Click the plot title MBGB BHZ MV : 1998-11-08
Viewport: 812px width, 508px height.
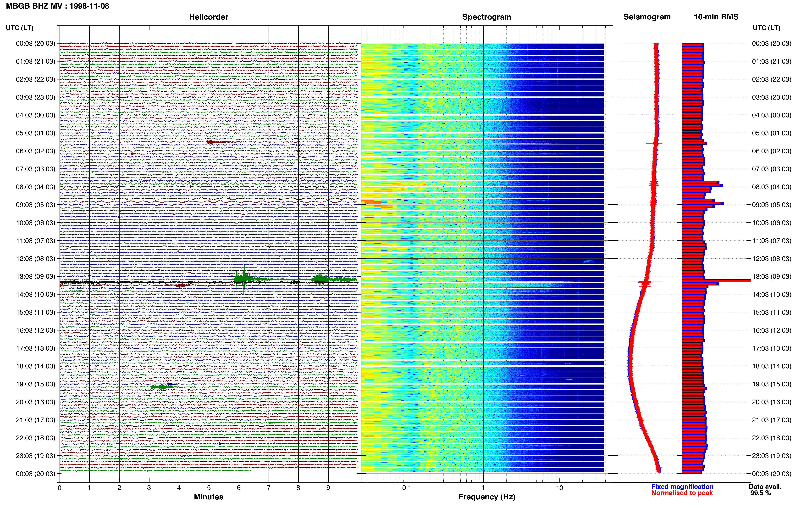pos(57,6)
